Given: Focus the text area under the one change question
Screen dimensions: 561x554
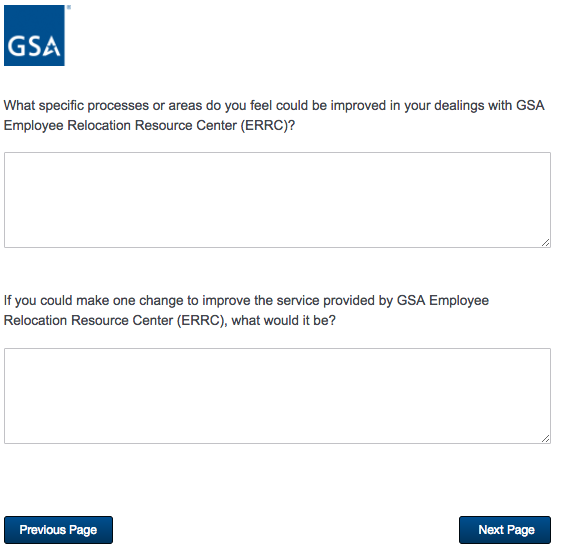Looking at the screenshot, I should [277, 396].
